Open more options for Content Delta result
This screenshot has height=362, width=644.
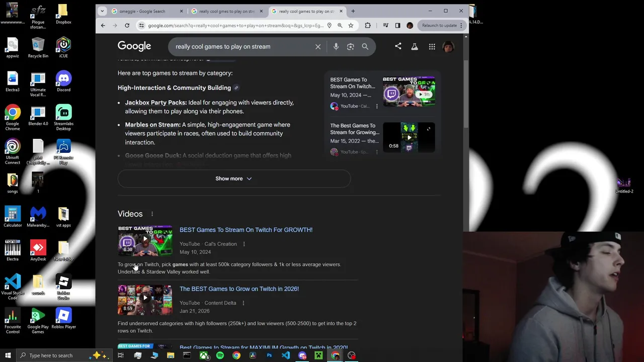243,303
